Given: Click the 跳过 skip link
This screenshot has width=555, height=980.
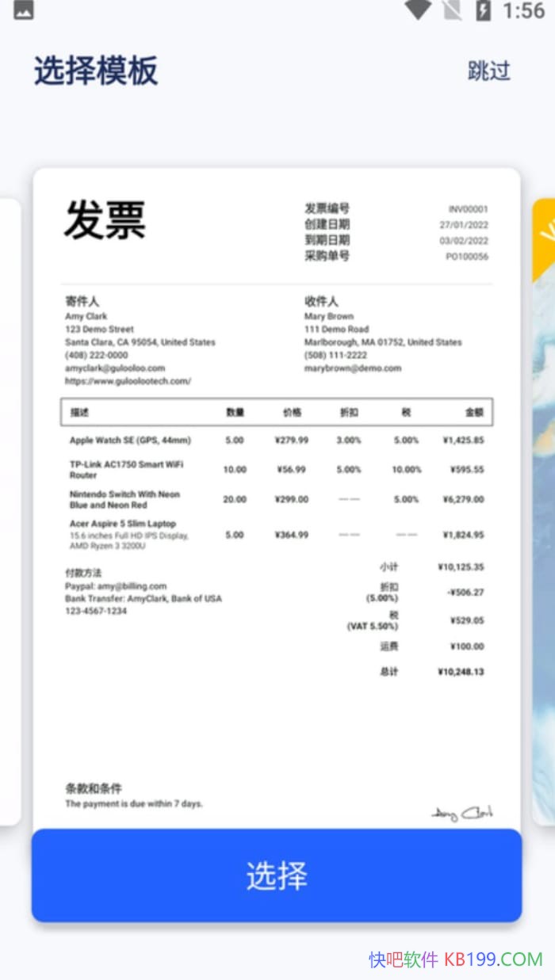Looking at the screenshot, I should tap(488, 71).
